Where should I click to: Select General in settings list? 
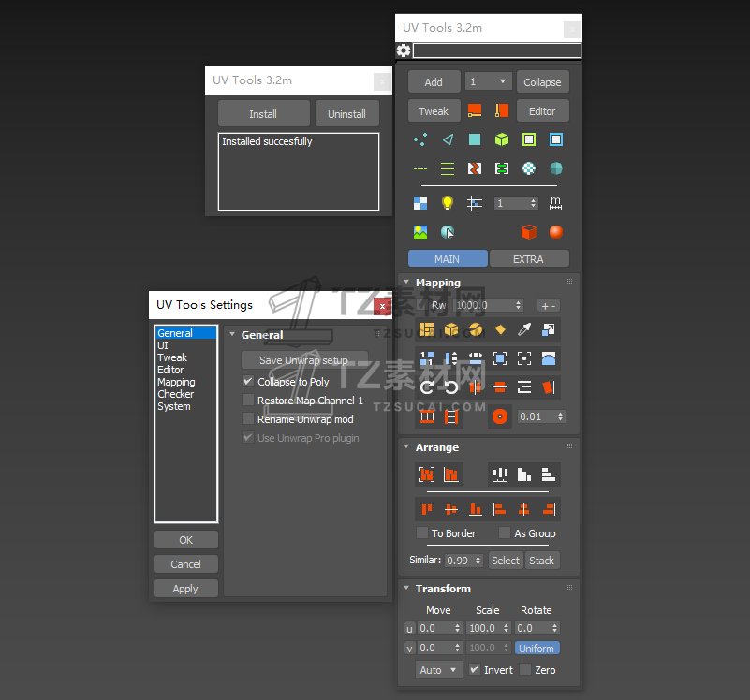coord(186,333)
